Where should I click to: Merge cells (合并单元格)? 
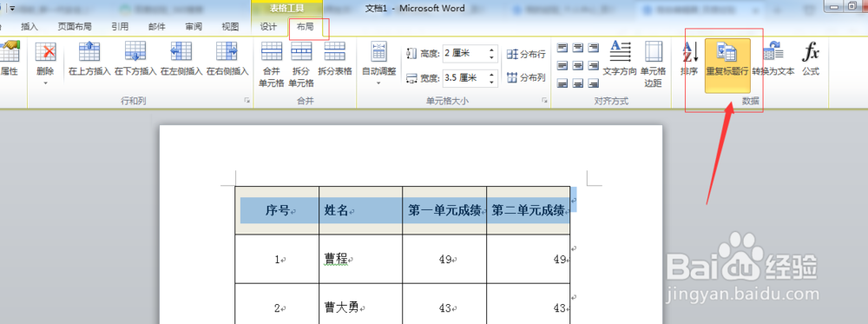[x=271, y=63]
